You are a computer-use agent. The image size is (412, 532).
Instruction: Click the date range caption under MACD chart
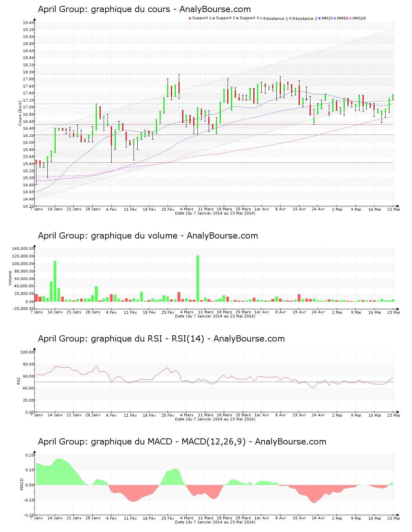(215, 522)
